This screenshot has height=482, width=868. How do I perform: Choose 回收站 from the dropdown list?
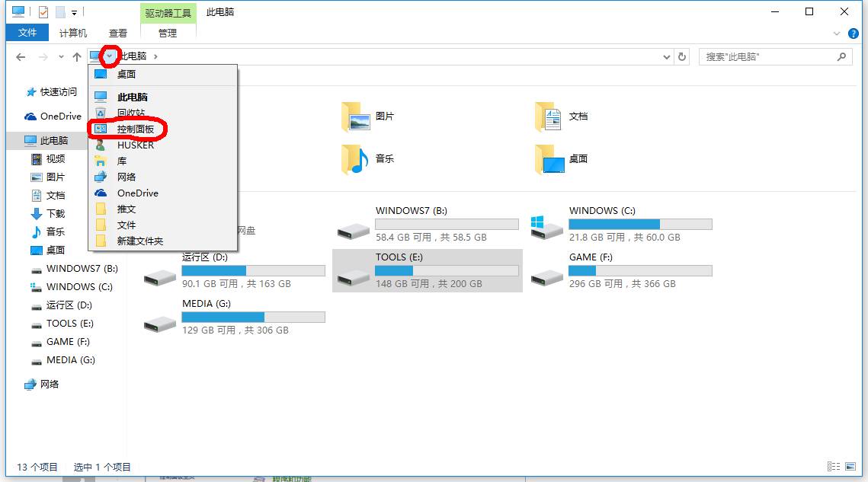coord(131,113)
